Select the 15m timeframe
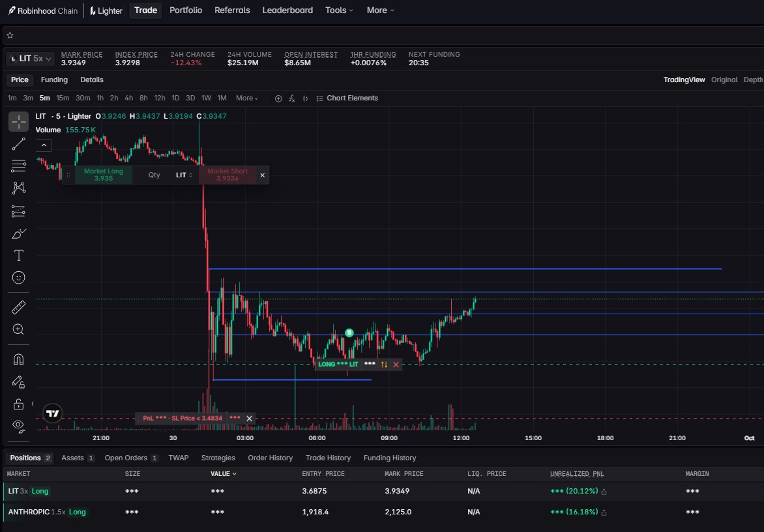 (63, 98)
